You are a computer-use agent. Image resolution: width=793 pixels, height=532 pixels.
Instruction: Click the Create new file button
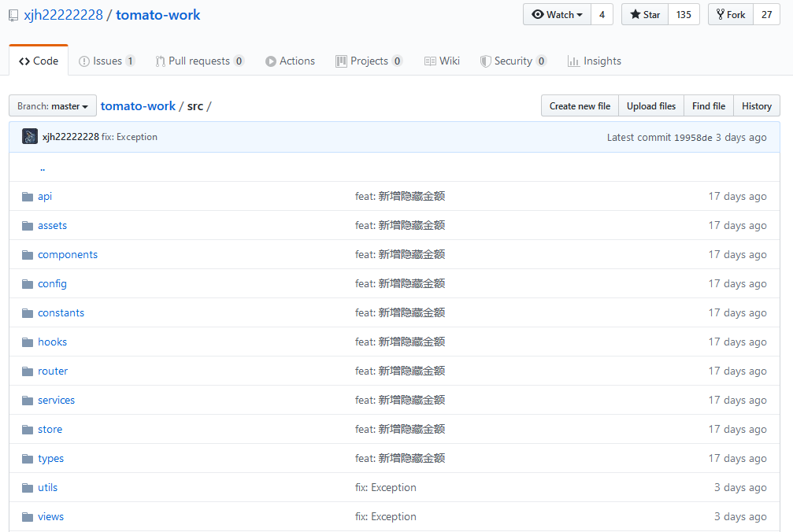[580, 105]
